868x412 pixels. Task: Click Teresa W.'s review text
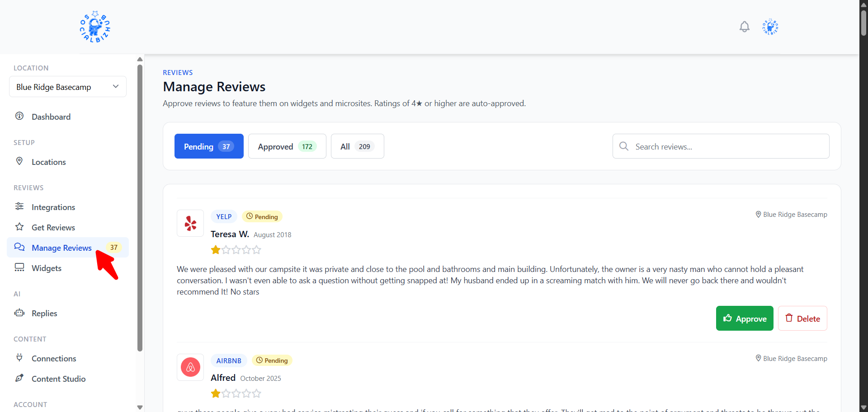click(490, 281)
